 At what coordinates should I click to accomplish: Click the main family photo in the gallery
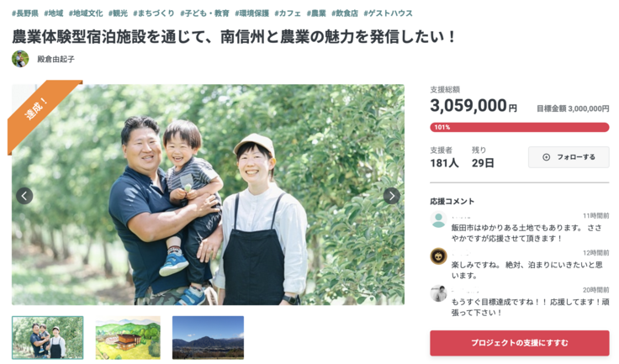pyautogui.click(x=208, y=194)
